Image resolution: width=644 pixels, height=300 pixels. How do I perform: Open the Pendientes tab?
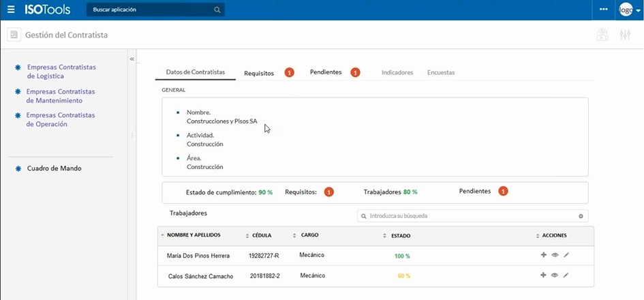tap(326, 72)
